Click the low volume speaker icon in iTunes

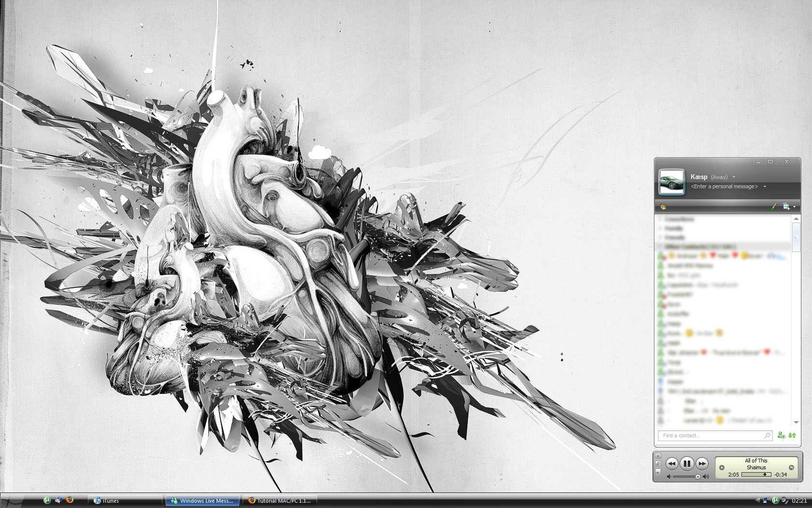tap(669, 477)
